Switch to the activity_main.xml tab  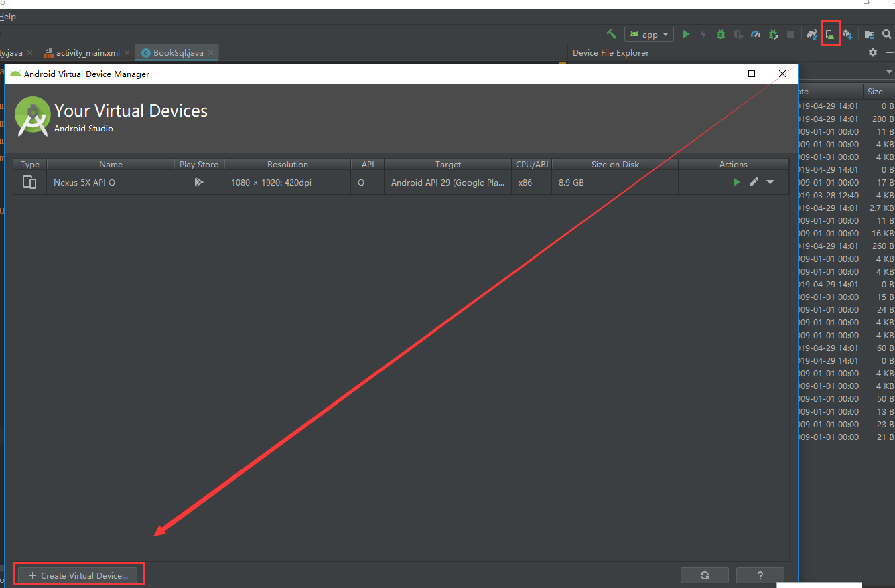[88, 52]
